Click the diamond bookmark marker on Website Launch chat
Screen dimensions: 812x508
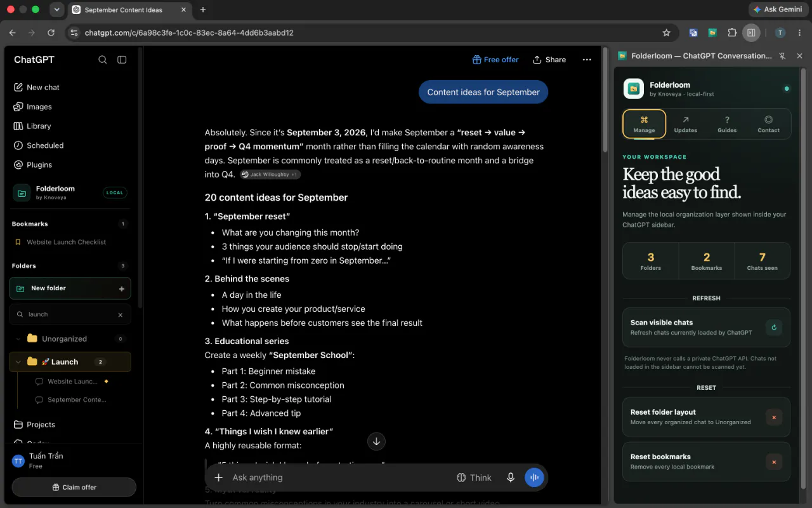tap(106, 382)
